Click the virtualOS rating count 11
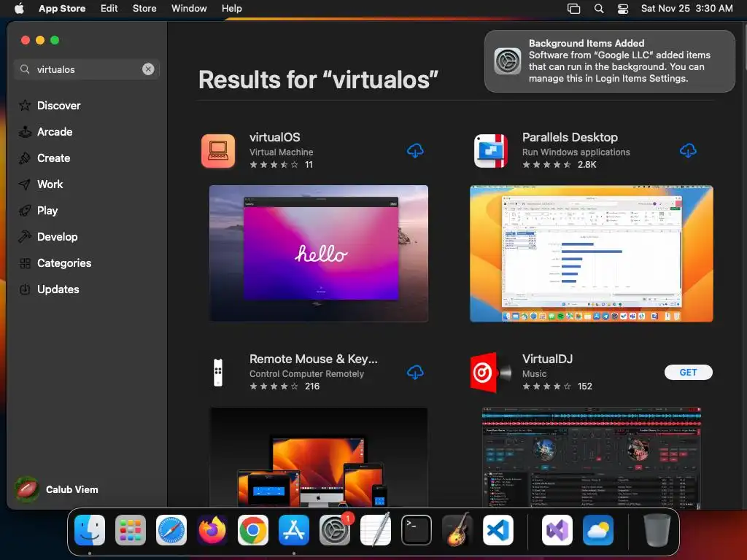Viewport: 747px width, 560px height. point(309,165)
